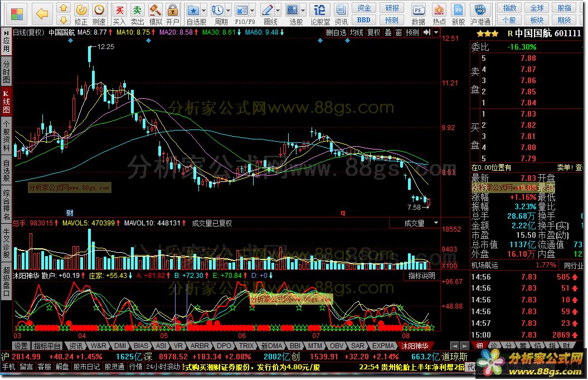Expand the 周期 dropdown arrow
The image size is (588, 380).
(x=229, y=11)
